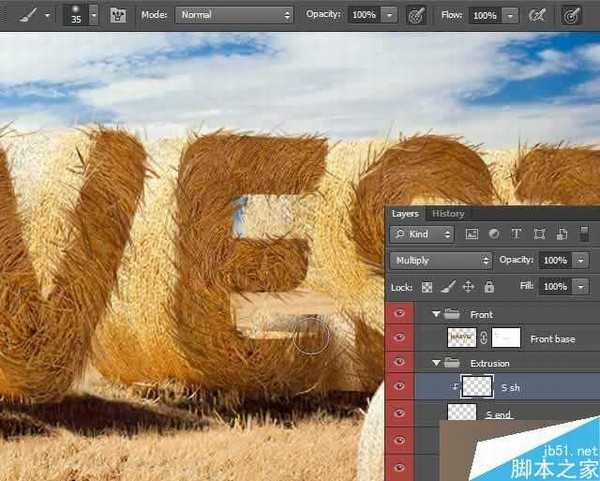This screenshot has width=600, height=481.
Task: Click lock position move icon
Action: pyautogui.click(x=468, y=286)
